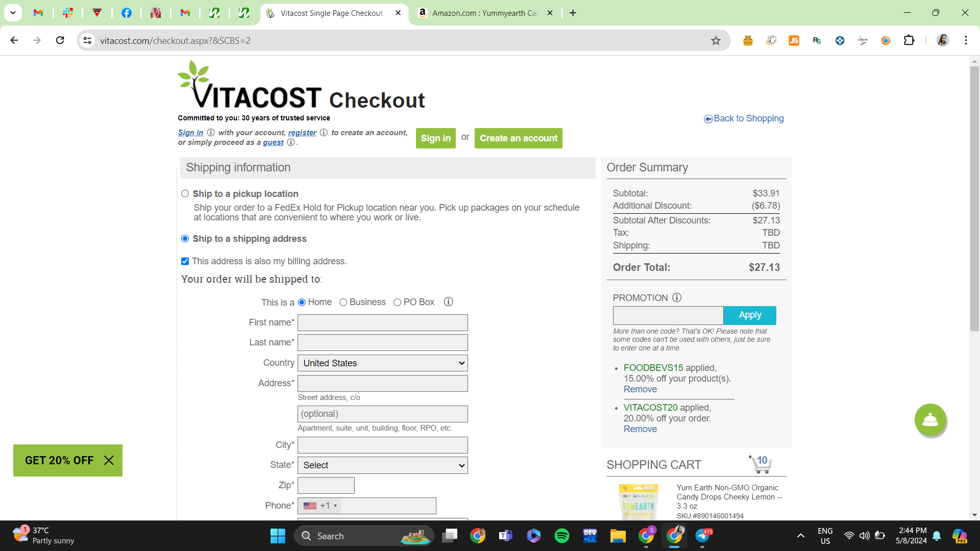This screenshot has height=551, width=980.
Task: Show hidden system tray icons
Action: click(800, 536)
